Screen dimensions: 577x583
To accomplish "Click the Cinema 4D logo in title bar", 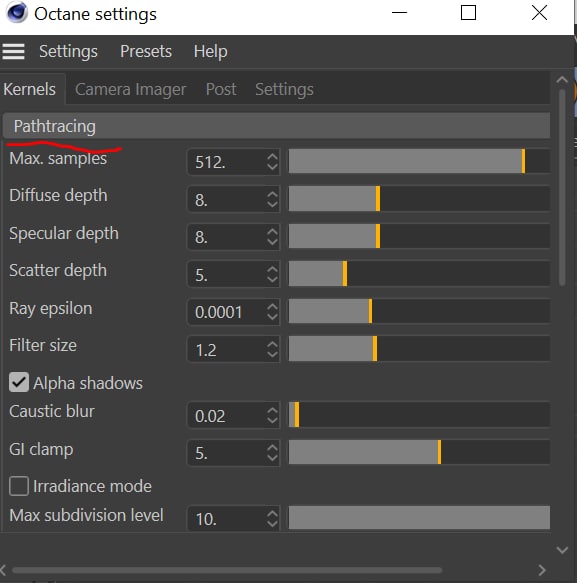I will coord(17,12).
